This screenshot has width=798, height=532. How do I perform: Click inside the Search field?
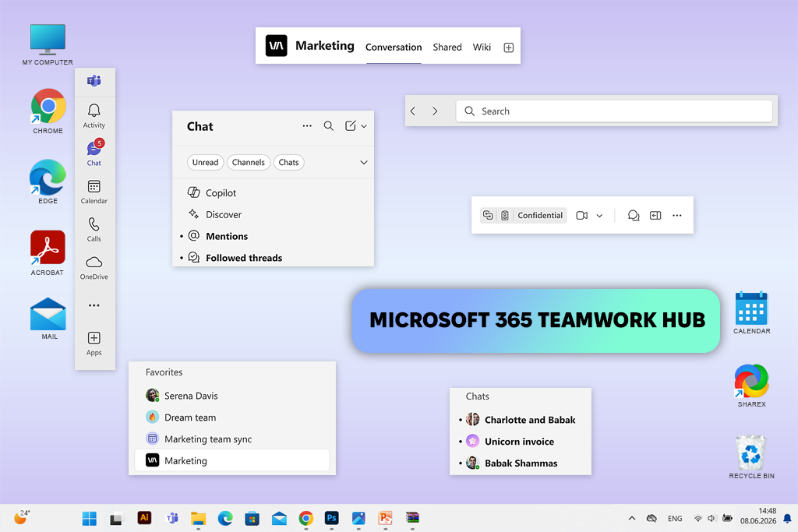(x=614, y=111)
